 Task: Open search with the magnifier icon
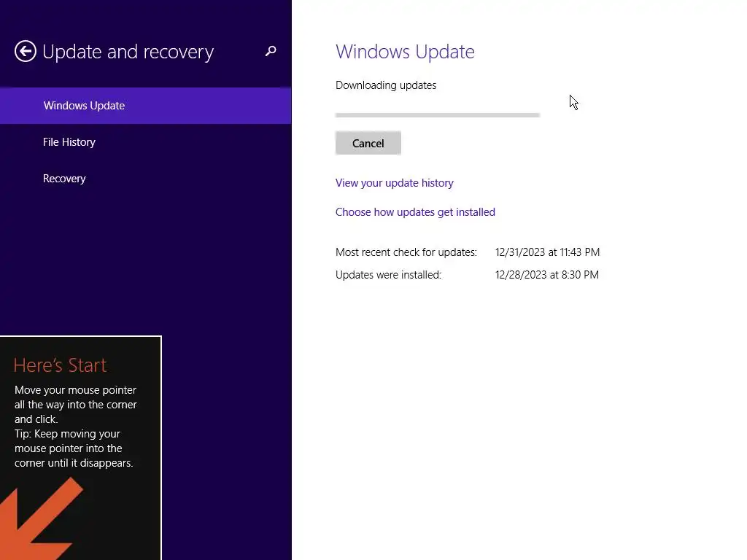click(271, 51)
